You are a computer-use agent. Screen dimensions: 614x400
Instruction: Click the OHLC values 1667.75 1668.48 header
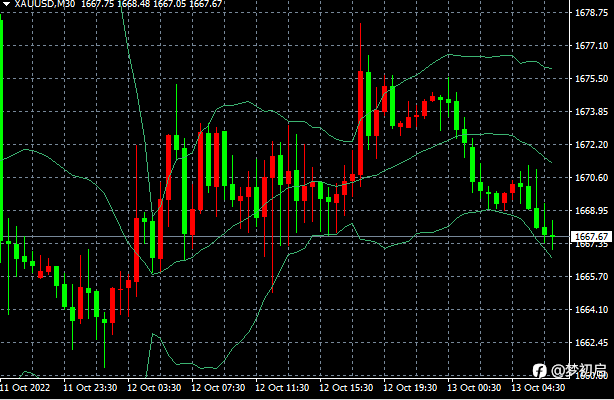pos(152,4)
